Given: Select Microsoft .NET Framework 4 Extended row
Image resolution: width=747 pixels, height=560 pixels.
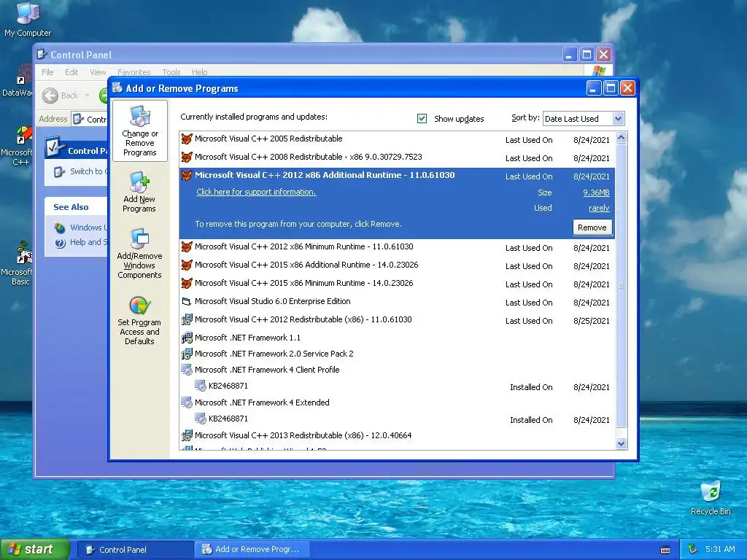Looking at the screenshot, I should coord(398,402).
